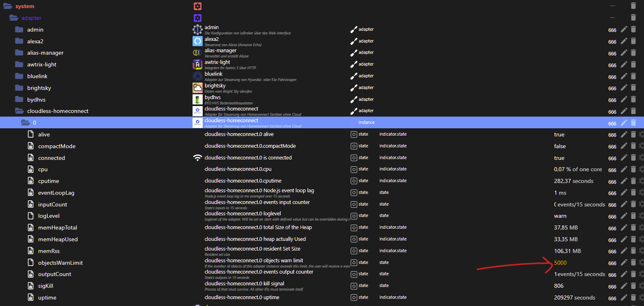Click the red system gear icon

(197, 6)
